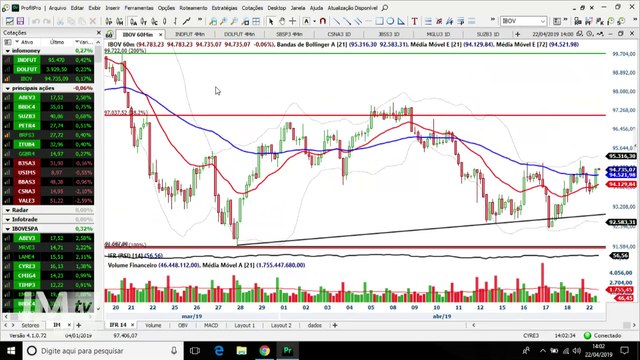Open the Ativo column filter dropdown

[17, 42]
